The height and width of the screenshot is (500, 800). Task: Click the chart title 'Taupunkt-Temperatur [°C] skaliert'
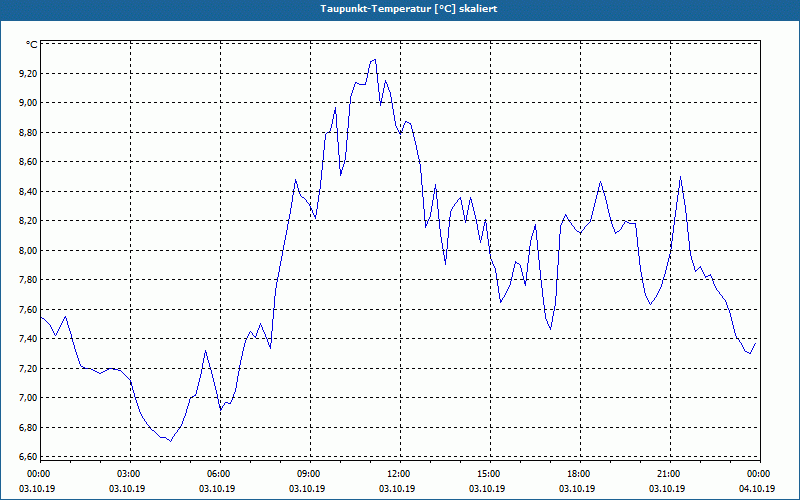[x=409, y=9]
